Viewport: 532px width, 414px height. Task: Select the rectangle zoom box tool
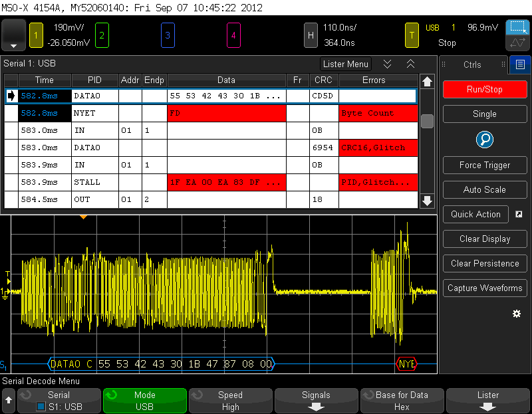[517, 27]
